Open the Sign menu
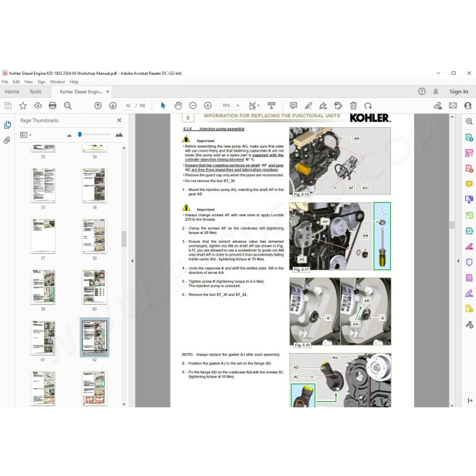476x476 pixels. pyautogui.click(x=41, y=82)
